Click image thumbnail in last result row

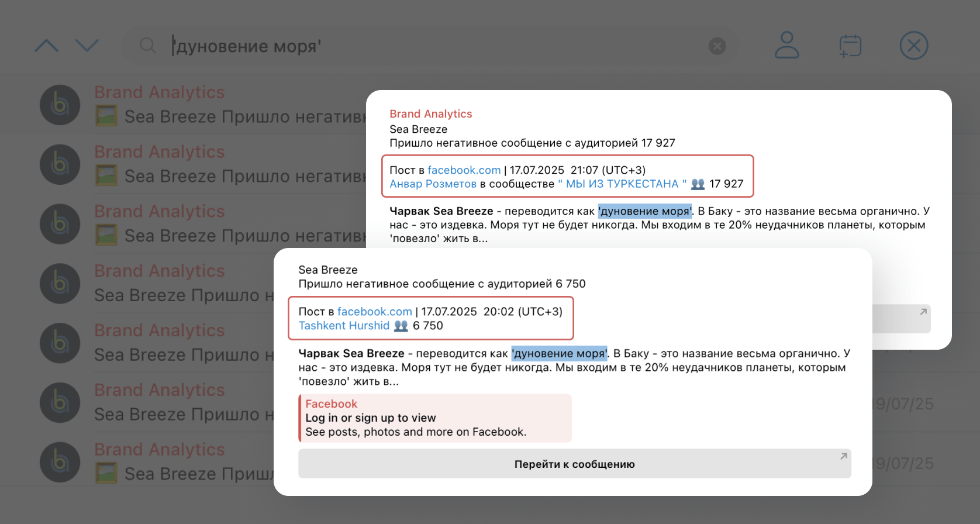coord(106,474)
